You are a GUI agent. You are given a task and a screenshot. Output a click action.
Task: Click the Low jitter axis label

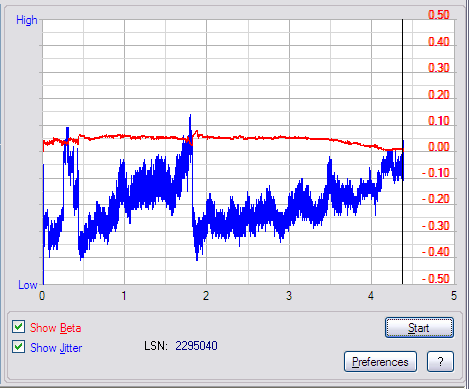click(x=28, y=285)
